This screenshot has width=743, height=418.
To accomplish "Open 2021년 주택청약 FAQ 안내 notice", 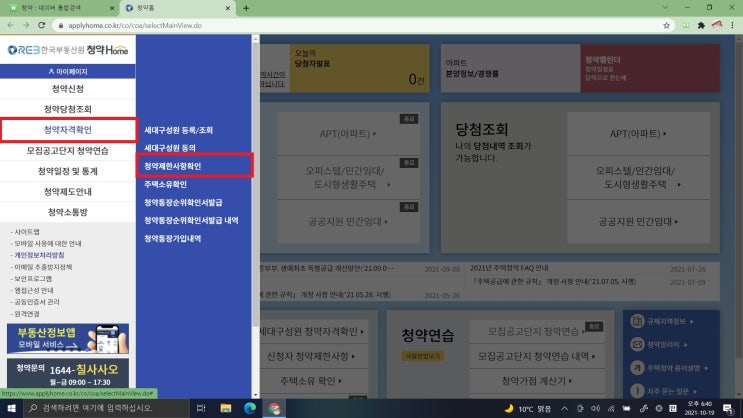I will 508,268.
